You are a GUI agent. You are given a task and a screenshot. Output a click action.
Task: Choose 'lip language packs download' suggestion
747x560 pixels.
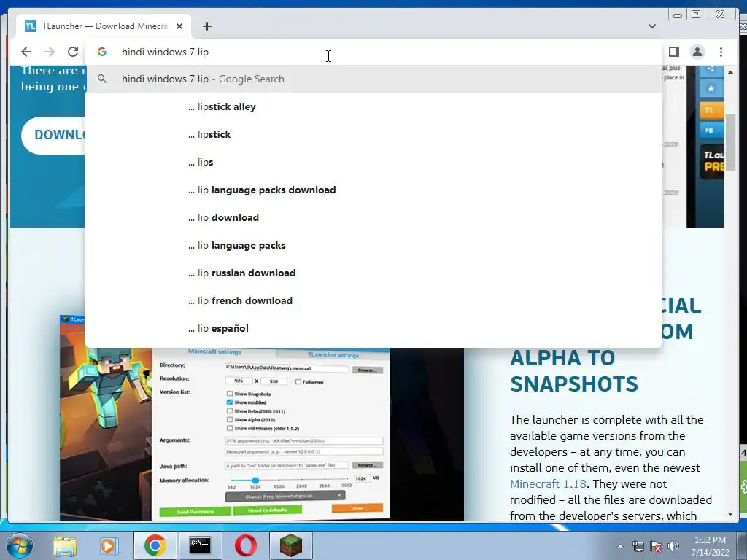tap(373, 190)
